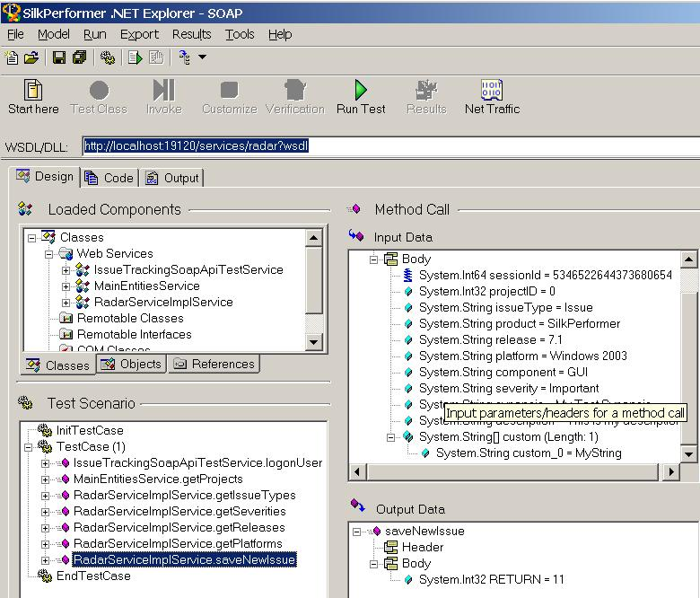Click the Save floppy disk icon
The width and height of the screenshot is (700, 598).
(59, 57)
